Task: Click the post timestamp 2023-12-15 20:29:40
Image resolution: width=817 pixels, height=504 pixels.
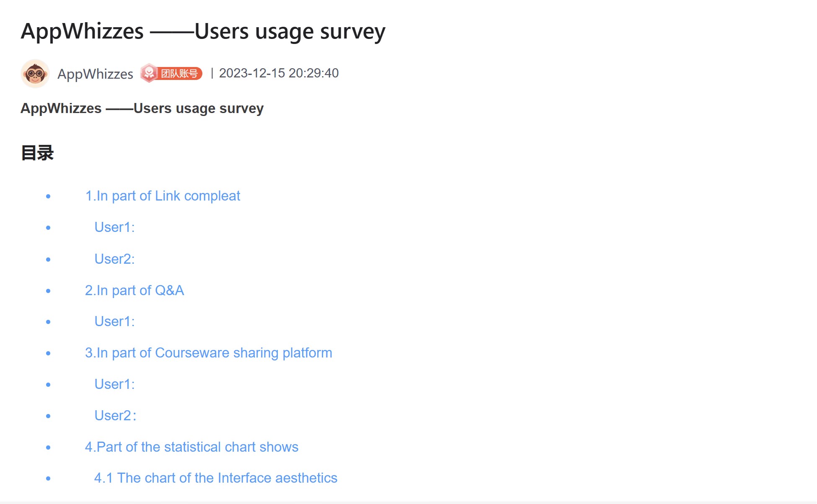Action: point(279,73)
